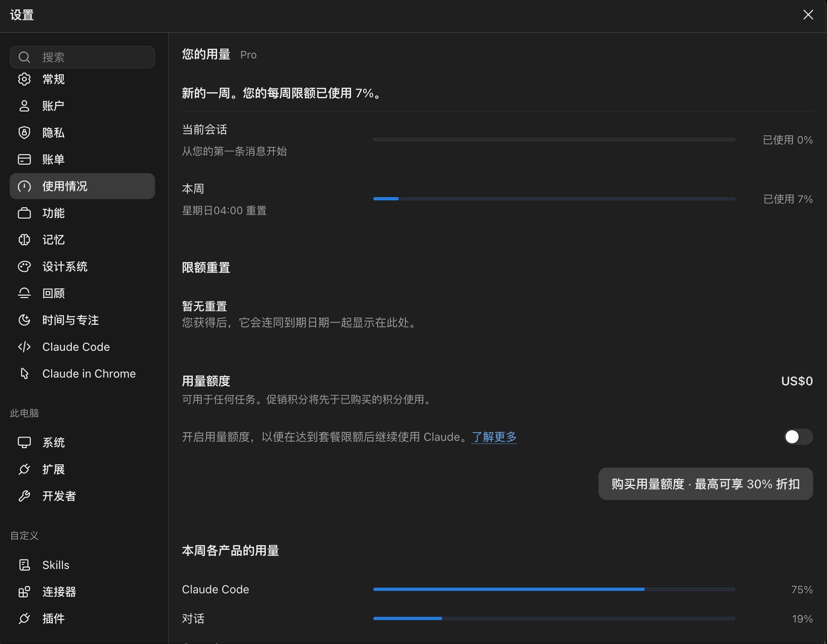827x644 pixels.
Task: Click the Review (回顾) icon
Action: [x=24, y=293]
